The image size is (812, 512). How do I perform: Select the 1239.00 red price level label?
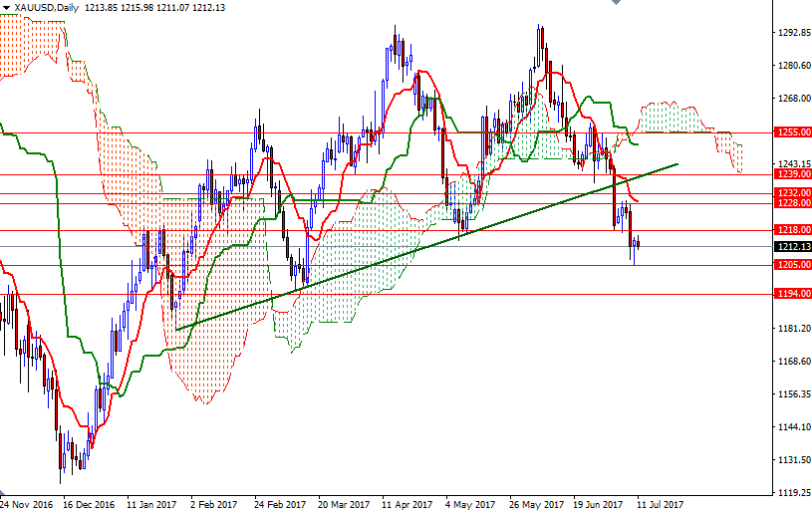pos(792,174)
